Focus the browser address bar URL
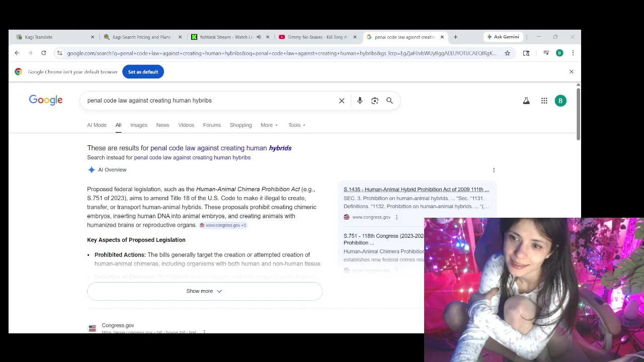644x362 pixels. [282, 53]
